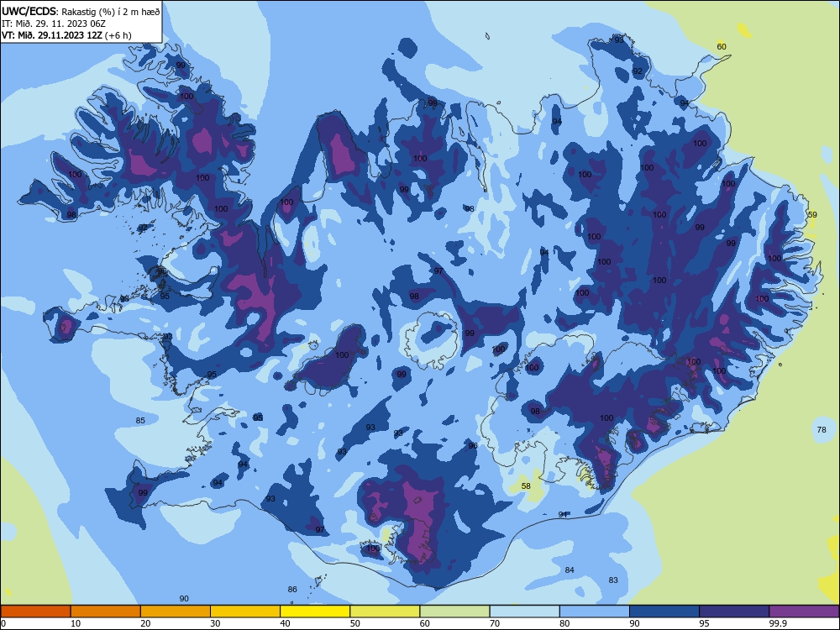Click the value 84 in southern sea
The width and height of the screenshot is (840, 630).
coord(570,570)
